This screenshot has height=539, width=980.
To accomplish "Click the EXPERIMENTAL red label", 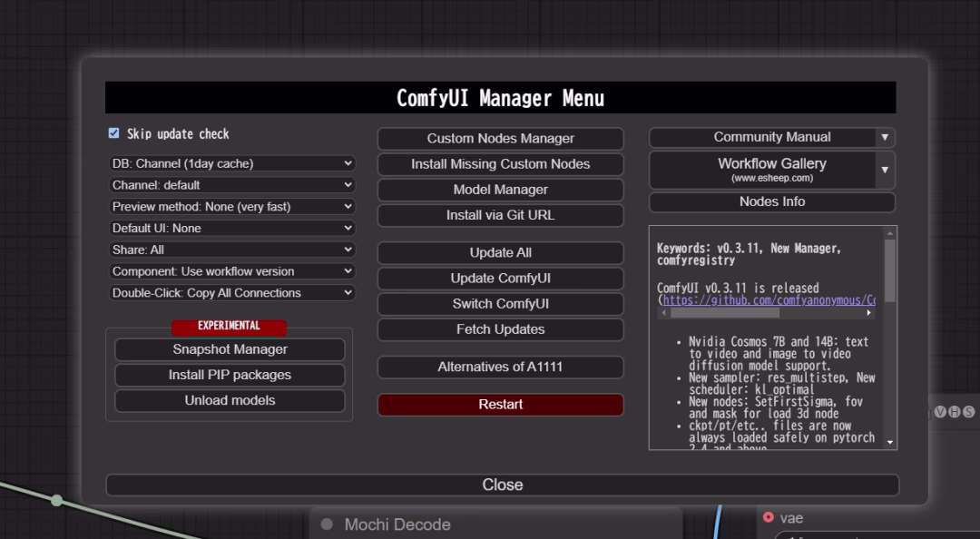I will click(230, 327).
